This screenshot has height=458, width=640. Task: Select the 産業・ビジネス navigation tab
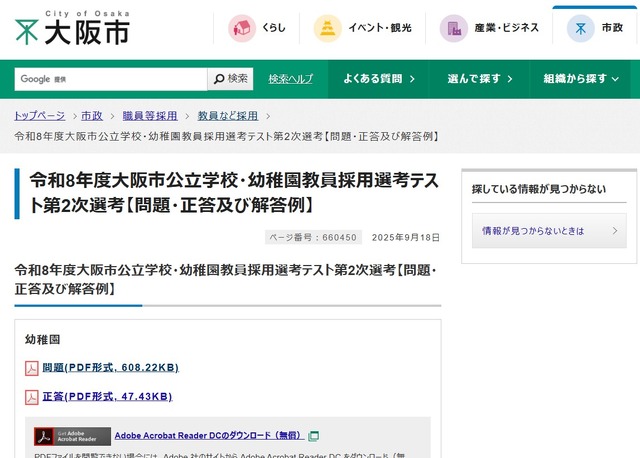489,28
